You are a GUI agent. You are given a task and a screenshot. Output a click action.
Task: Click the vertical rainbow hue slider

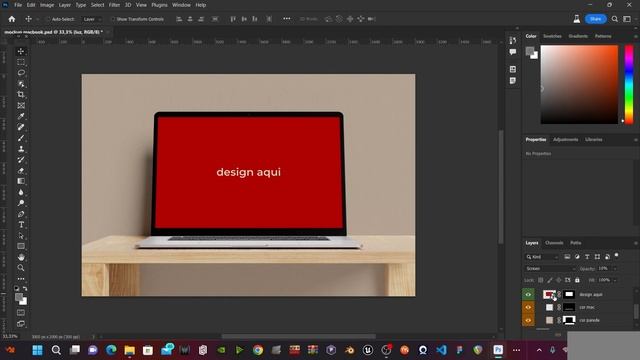[x=629, y=84]
